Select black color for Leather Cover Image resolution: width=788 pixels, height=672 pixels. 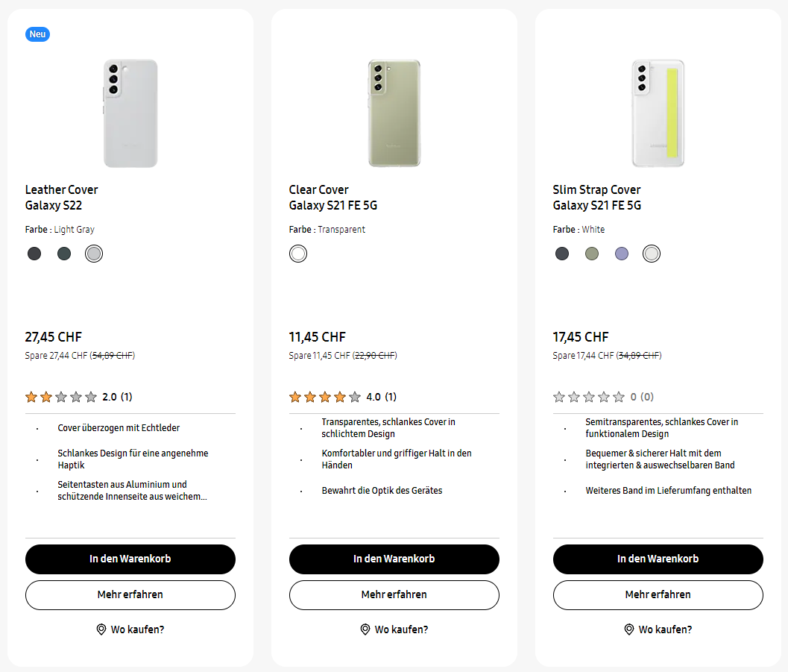point(34,254)
